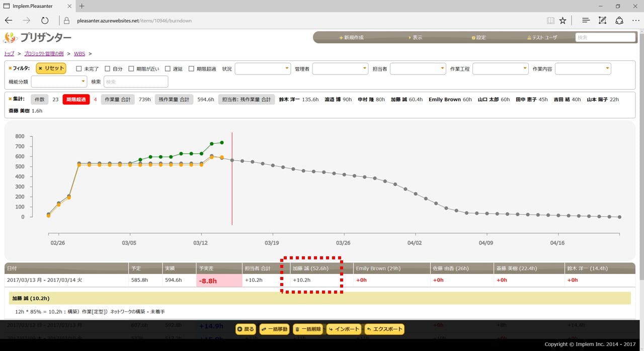Open the 担当者 filter dropdown

[x=418, y=68]
